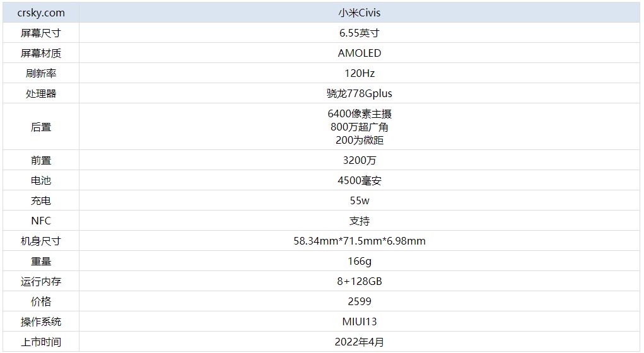Click the MIUI13 operating system cell
Viewport: 644px width, 353px height.
(360, 321)
